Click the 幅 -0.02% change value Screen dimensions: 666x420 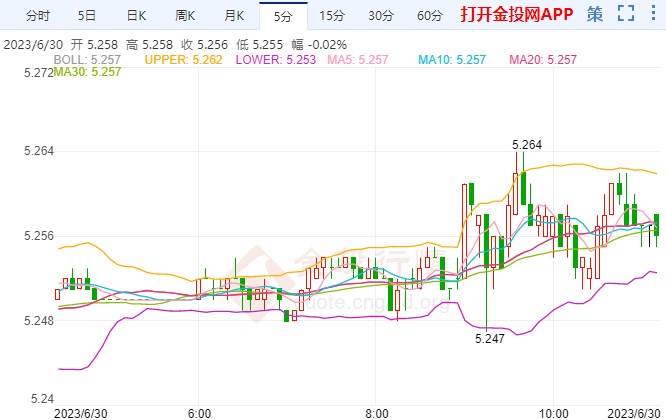pyautogui.click(x=319, y=45)
